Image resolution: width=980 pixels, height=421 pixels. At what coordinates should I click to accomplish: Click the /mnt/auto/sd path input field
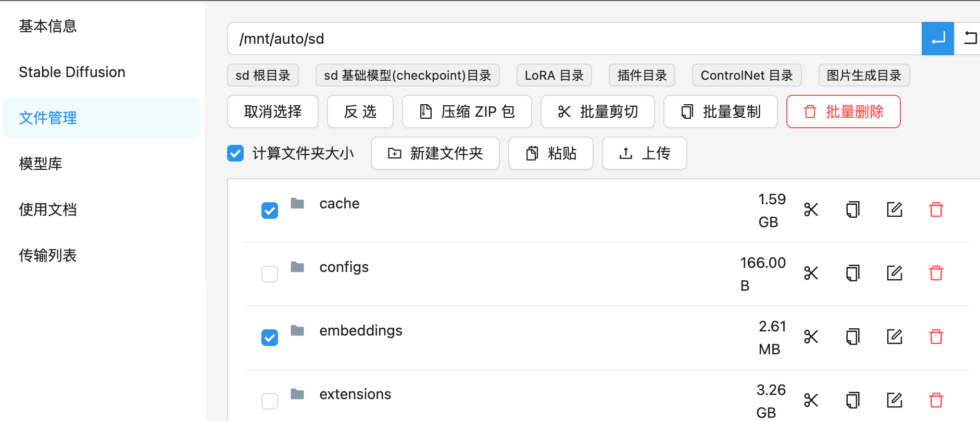[573, 39]
